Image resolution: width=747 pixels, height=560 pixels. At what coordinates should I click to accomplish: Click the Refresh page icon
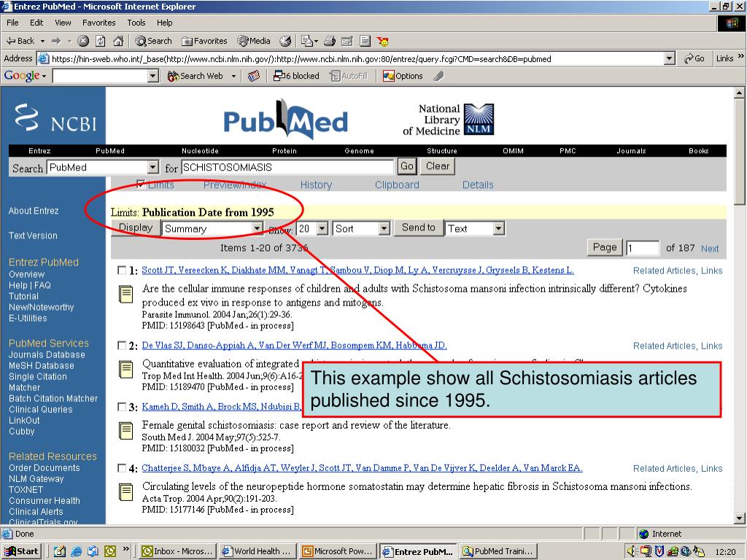point(100,41)
